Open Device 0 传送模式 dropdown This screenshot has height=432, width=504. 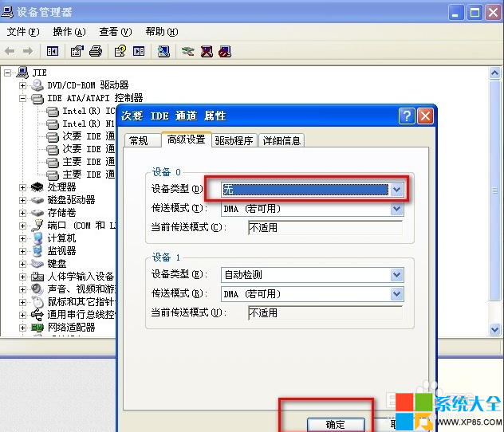396,209
